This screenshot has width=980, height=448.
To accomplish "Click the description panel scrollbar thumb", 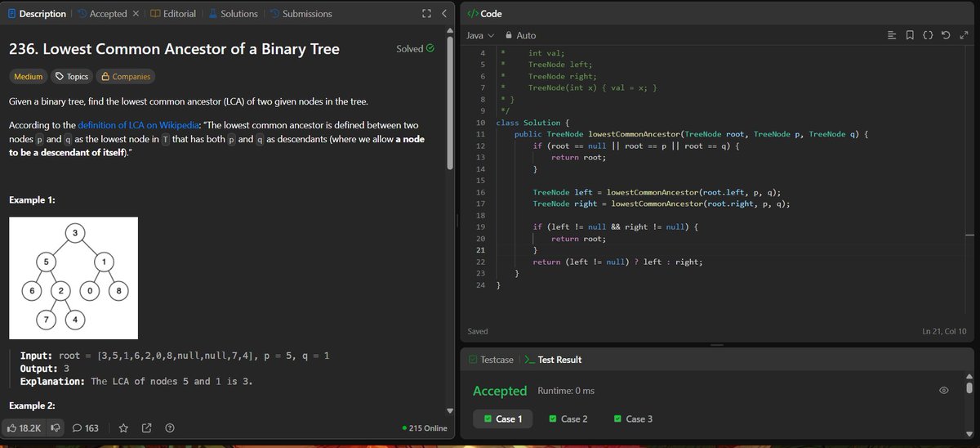I will (449, 102).
